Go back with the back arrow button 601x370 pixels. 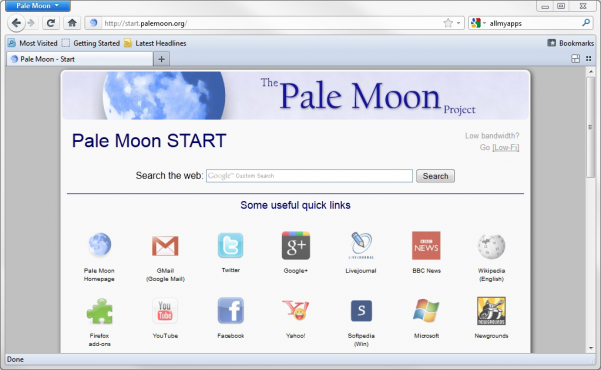(x=16, y=23)
